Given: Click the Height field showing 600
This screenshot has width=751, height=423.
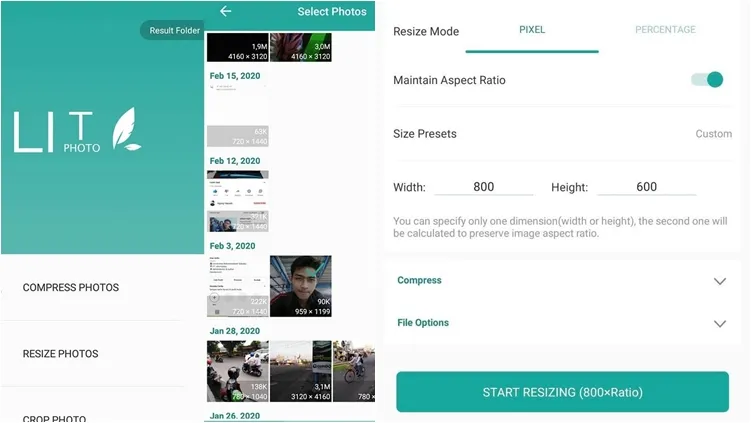Looking at the screenshot, I should [647, 187].
